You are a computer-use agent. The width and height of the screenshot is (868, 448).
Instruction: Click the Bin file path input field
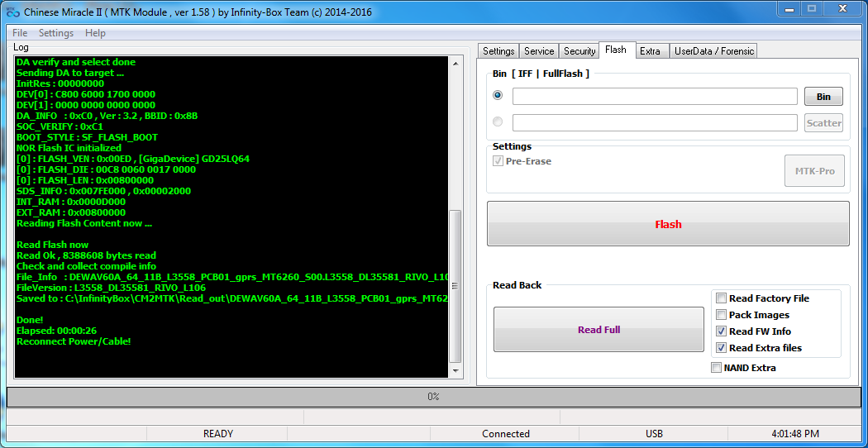point(654,97)
